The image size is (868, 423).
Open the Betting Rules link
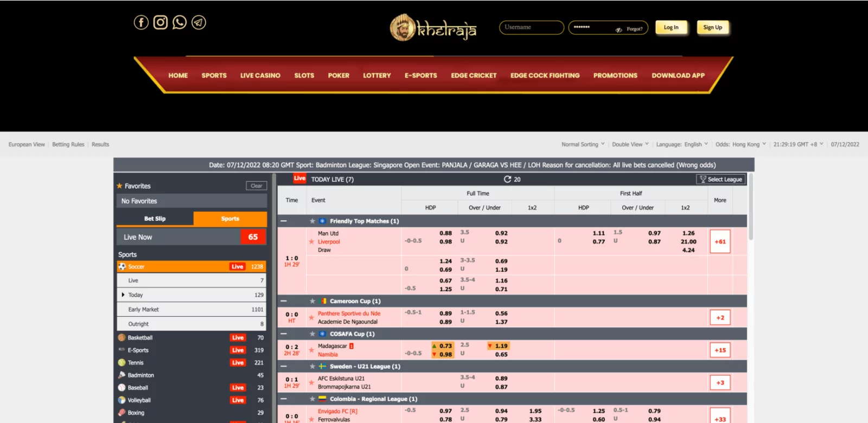point(68,144)
